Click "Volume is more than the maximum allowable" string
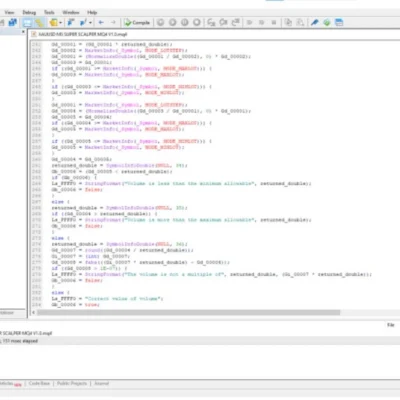Screen dimensions: 400x400 pos(190,220)
